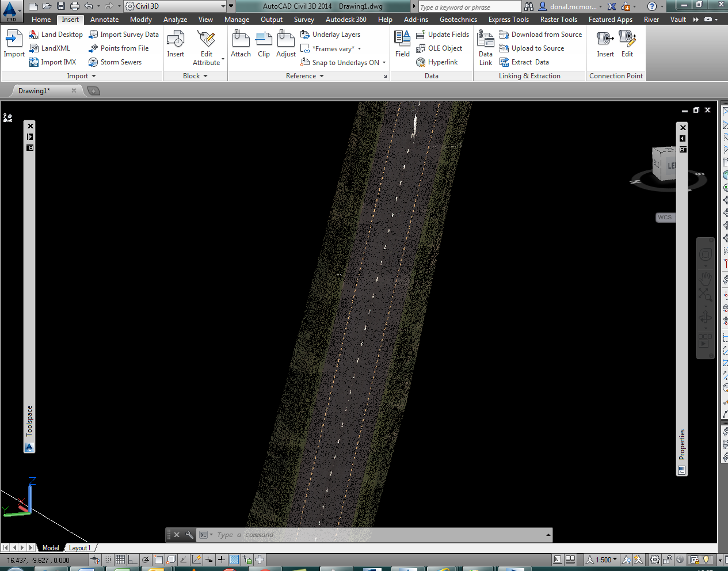Viewport: 728px width, 571px height.
Task: Switch to the Annotate ribbon tab
Action: (104, 20)
